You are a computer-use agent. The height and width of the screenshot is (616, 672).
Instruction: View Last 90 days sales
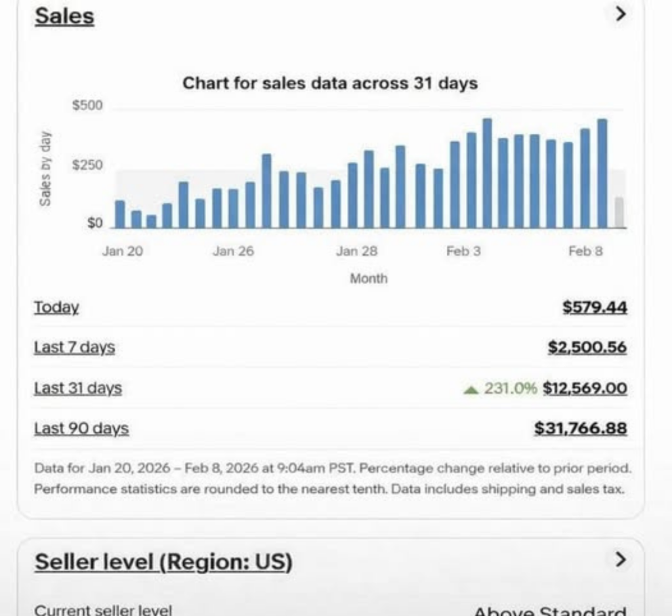[x=81, y=428]
